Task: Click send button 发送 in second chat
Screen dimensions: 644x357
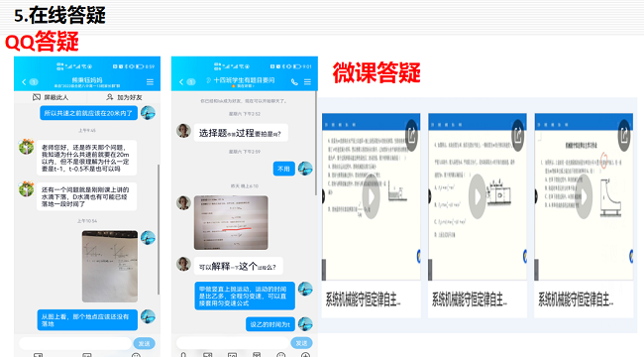Action: 301,343
